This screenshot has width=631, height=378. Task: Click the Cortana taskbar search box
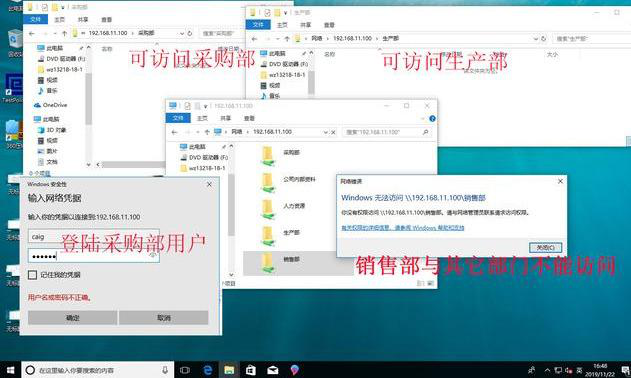(97, 370)
